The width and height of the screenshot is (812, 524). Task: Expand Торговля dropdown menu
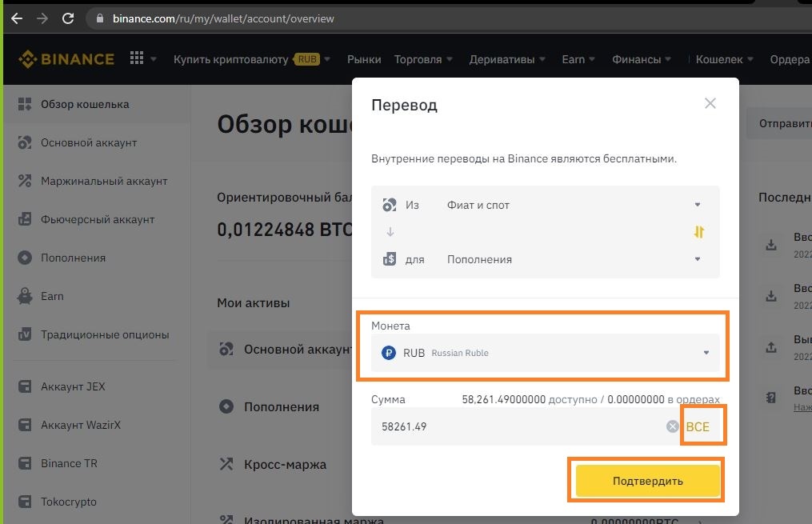450,59
